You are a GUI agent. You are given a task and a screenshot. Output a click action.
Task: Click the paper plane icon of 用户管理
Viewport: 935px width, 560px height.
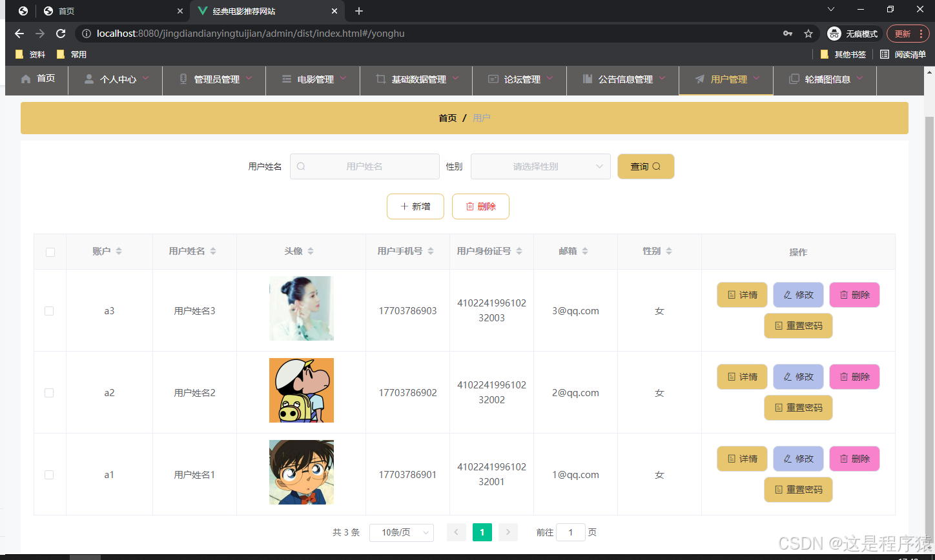click(700, 79)
